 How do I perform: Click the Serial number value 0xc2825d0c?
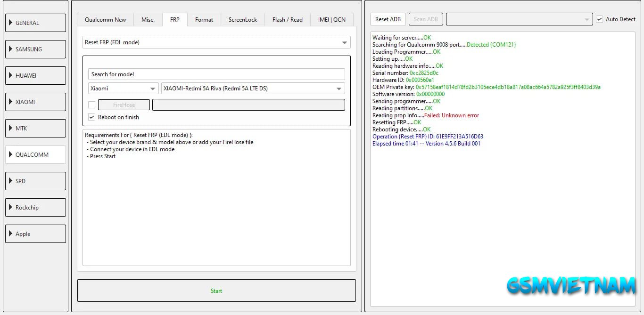coord(424,73)
